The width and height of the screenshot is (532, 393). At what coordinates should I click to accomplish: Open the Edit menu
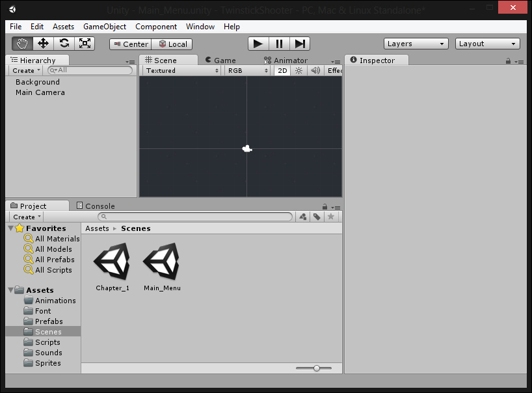tap(37, 27)
